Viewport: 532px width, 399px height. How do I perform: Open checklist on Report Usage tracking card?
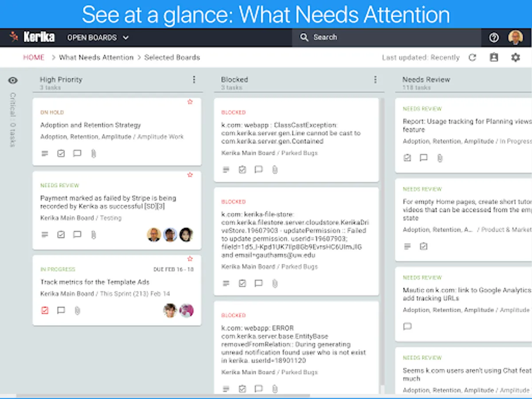(x=407, y=158)
